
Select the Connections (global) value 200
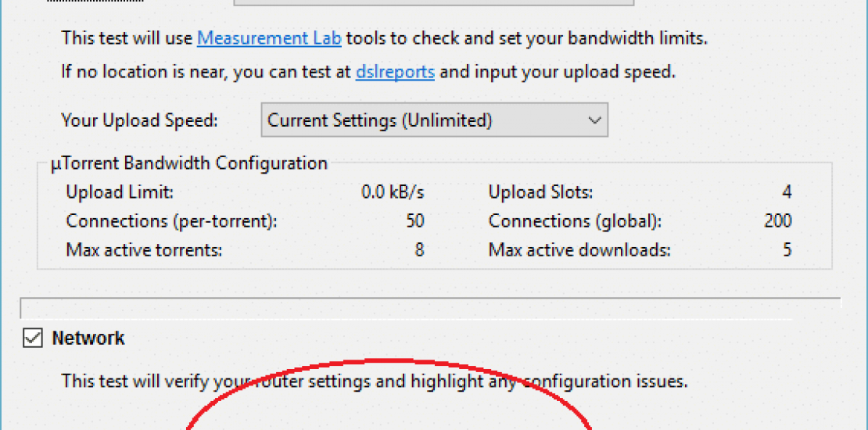[x=778, y=221]
